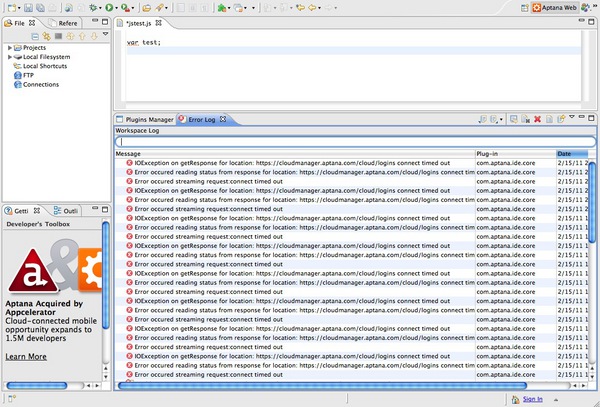Click the user icon beside Sign In
The width and height of the screenshot is (600, 407).
tap(515, 399)
